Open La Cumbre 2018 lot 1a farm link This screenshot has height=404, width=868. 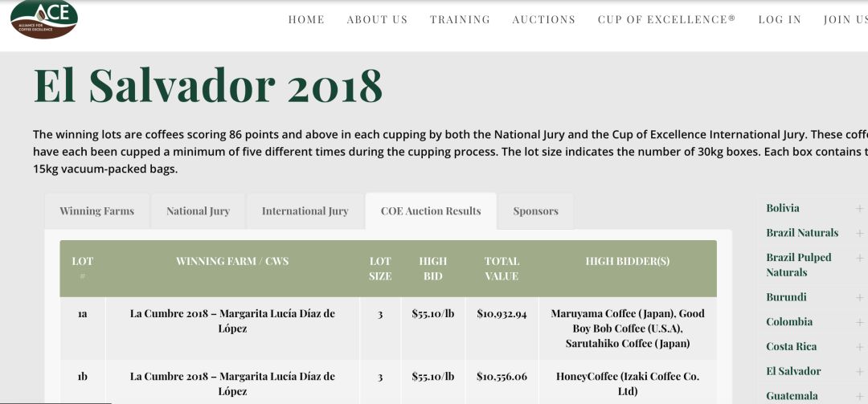(232, 320)
